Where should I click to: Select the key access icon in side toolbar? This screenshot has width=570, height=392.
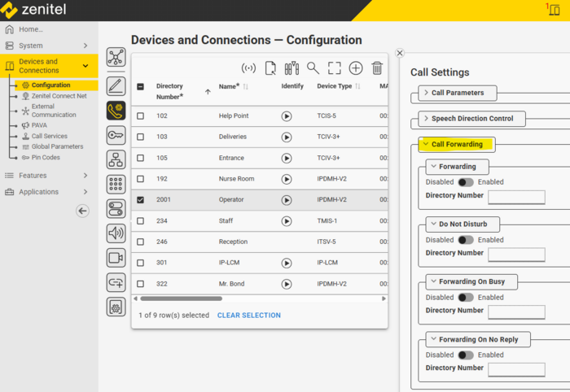pyautogui.click(x=116, y=135)
